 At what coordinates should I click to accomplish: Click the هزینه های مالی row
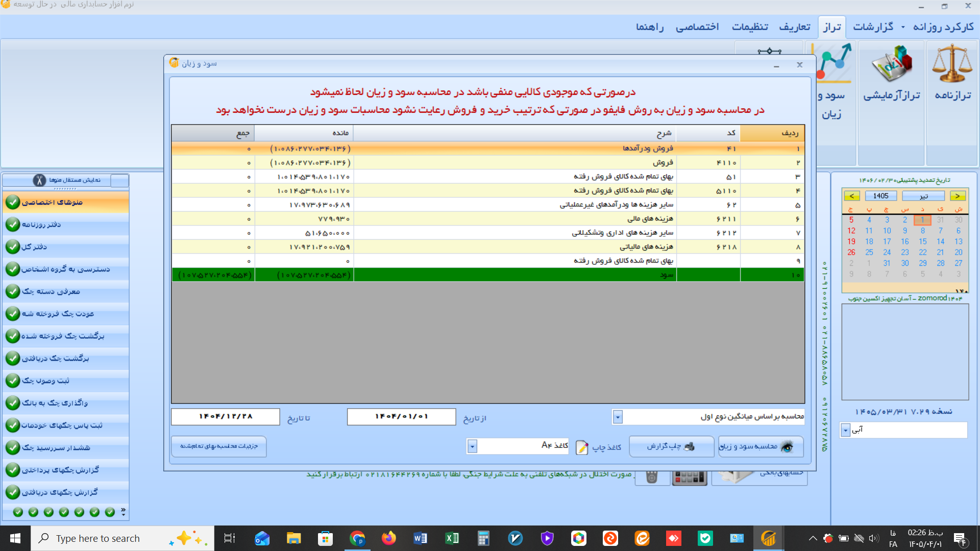[x=488, y=219]
